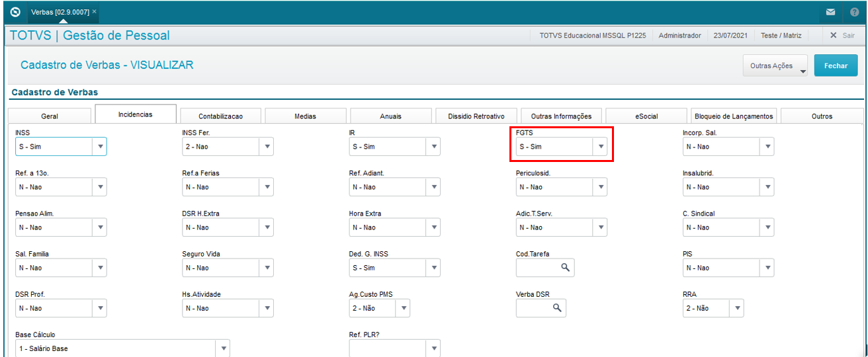868x357 pixels.
Task: Expand the Hora Extra dropdown
Action: pos(434,227)
